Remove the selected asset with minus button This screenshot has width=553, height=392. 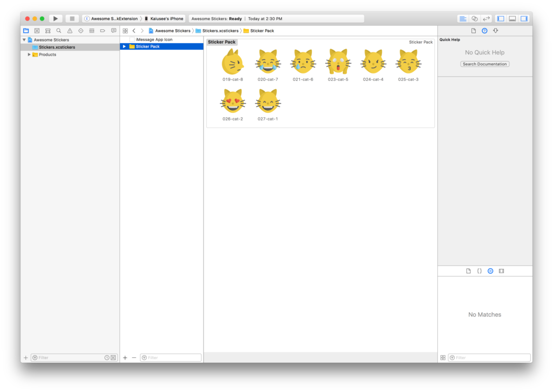[134, 358]
